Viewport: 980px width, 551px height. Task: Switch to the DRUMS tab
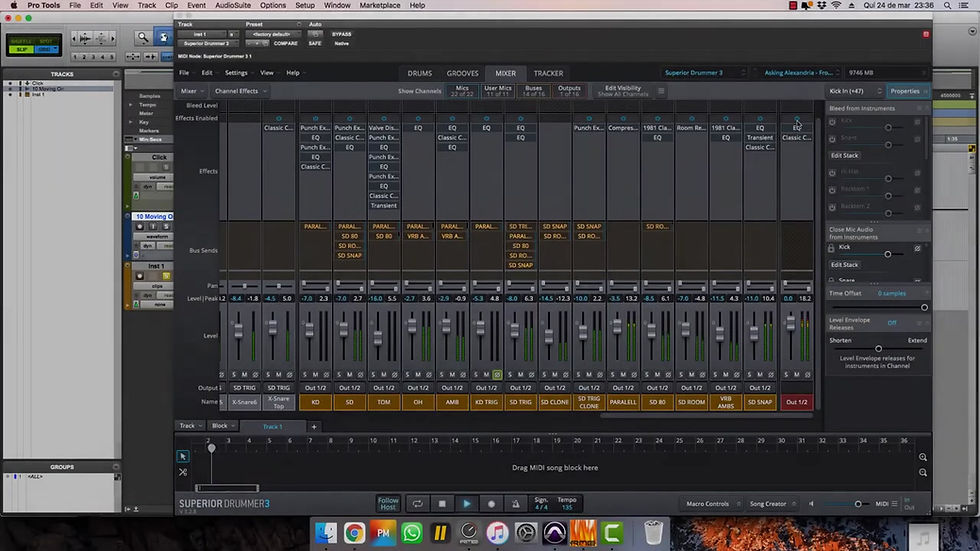click(420, 73)
